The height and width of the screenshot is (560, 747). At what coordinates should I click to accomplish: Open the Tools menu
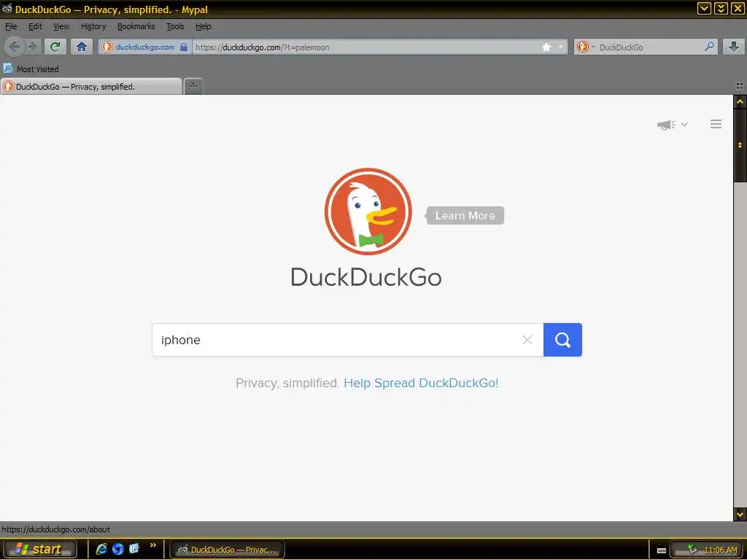(x=175, y=26)
